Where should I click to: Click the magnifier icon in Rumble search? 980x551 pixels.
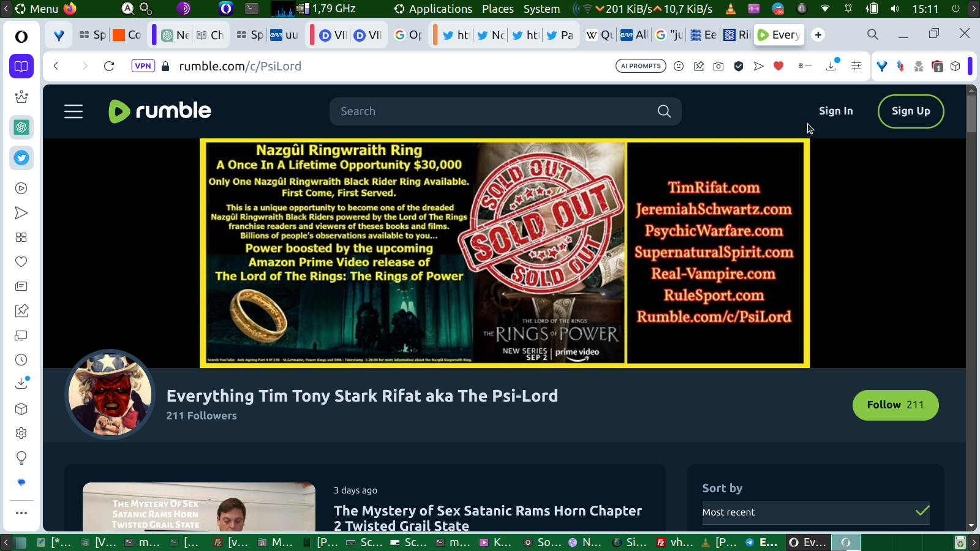click(664, 111)
